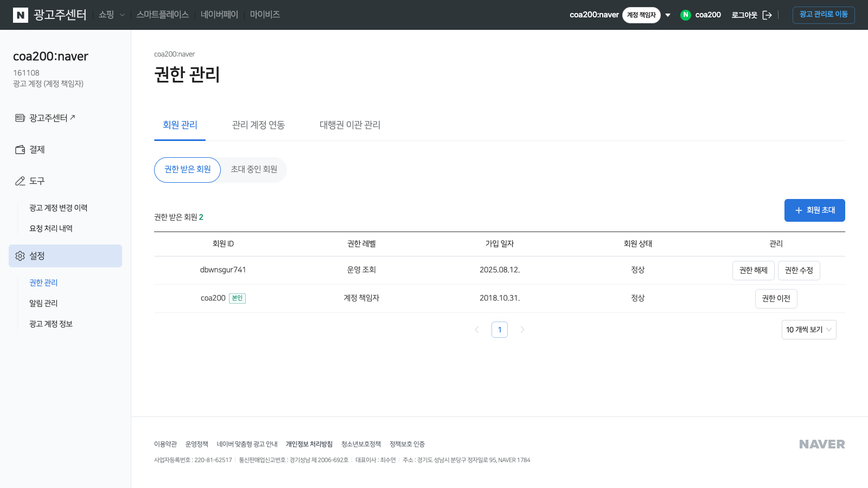868x488 pixels.
Task: Click the 광고주센터 header title
Action: click(x=60, y=15)
